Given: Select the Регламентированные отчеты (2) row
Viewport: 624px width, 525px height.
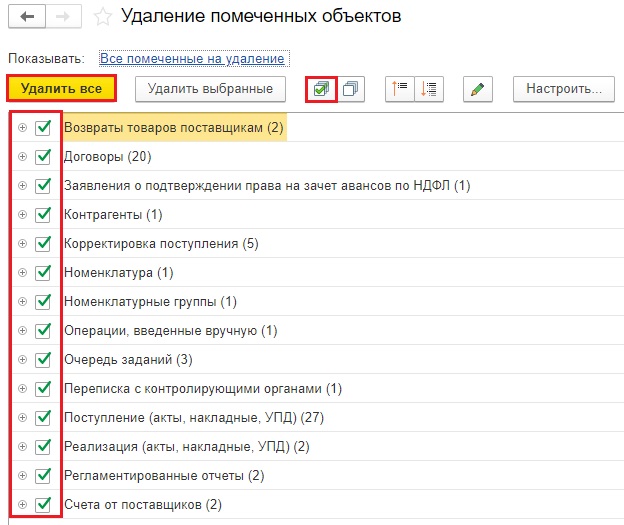Looking at the screenshot, I should point(164,476).
